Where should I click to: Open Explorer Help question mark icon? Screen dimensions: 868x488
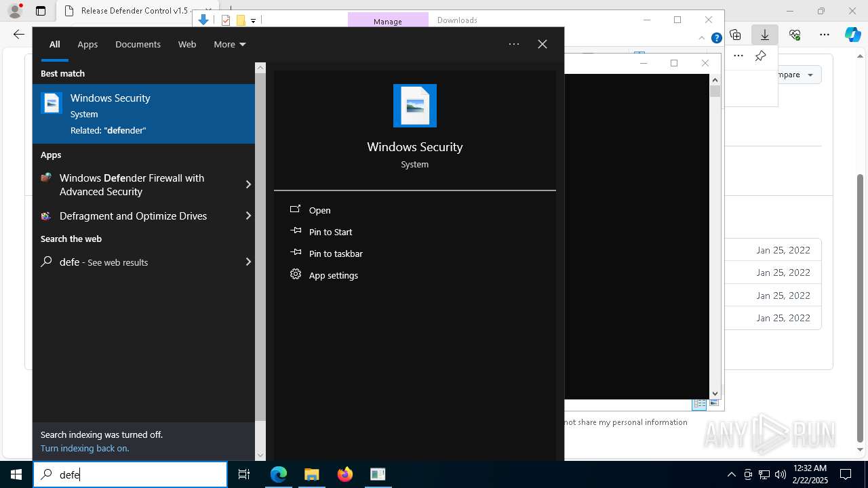716,38
